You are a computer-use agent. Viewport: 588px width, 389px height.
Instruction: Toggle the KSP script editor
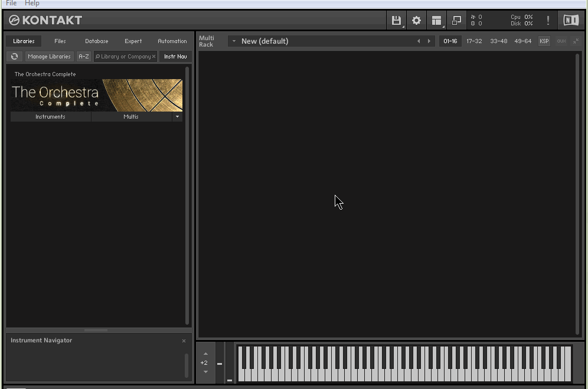tap(544, 41)
